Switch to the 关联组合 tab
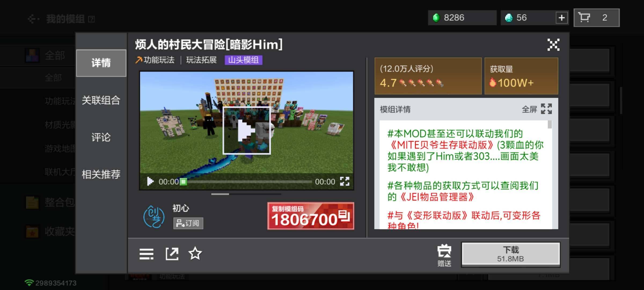The width and height of the screenshot is (644, 290). coord(101,100)
